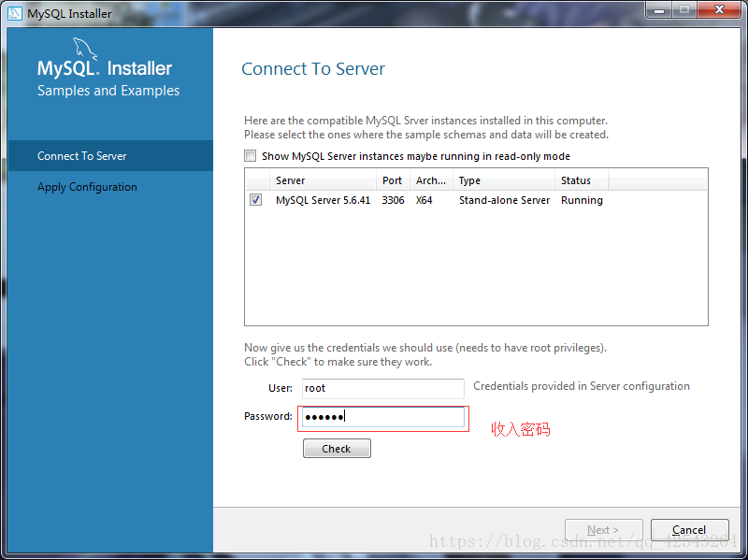Screen dimensions: 748x560
Task: Focus the Password input field
Action: pyautogui.click(x=383, y=417)
